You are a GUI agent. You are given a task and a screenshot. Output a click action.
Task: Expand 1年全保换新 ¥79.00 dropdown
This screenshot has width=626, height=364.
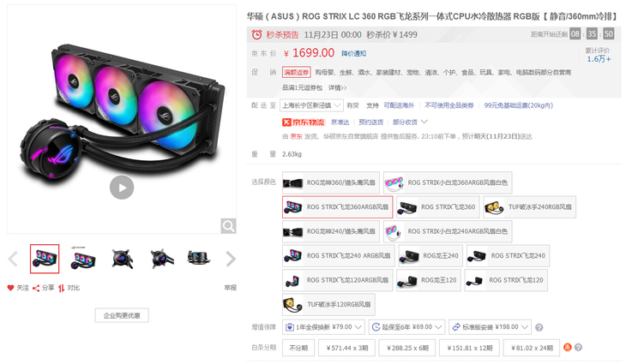[x=323, y=327]
